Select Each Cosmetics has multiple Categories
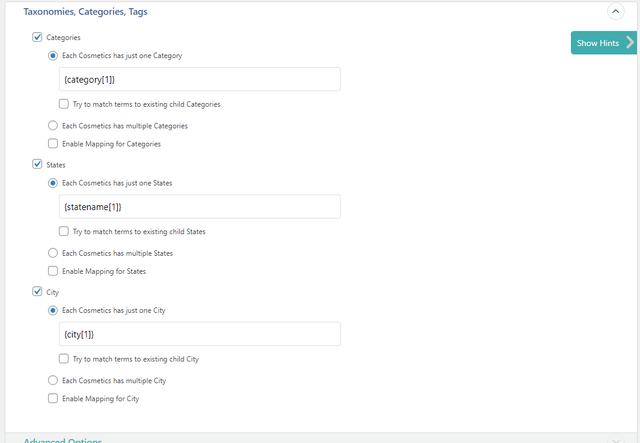This screenshot has height=443, width=640. 53,125
